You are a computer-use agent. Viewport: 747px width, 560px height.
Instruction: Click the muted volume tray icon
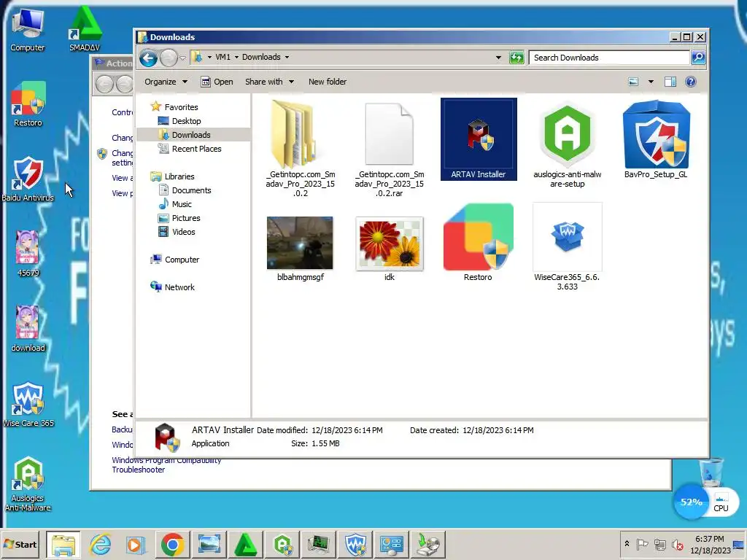677,544
